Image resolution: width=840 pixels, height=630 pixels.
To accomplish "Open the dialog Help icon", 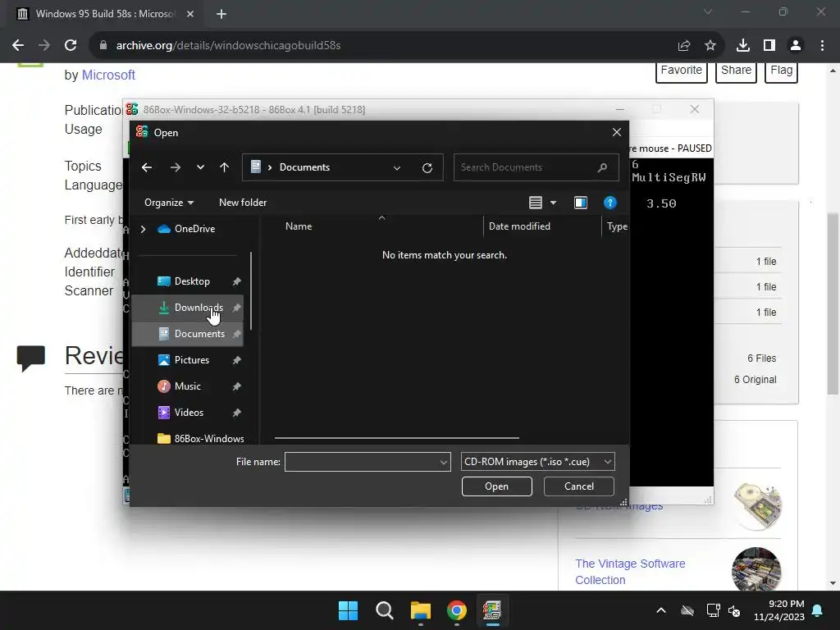I will click(x=609, y=203).
